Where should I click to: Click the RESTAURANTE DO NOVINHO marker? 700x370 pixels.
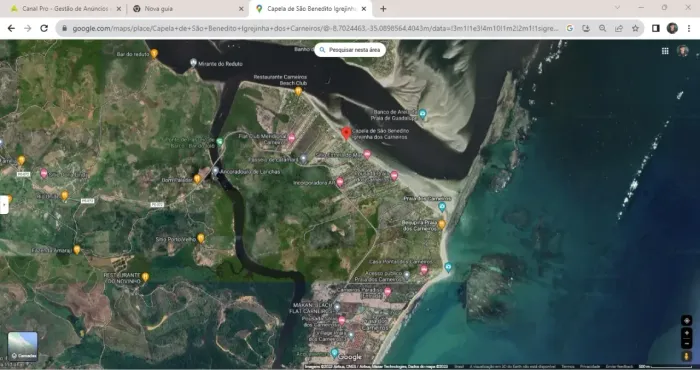(145, 277)
